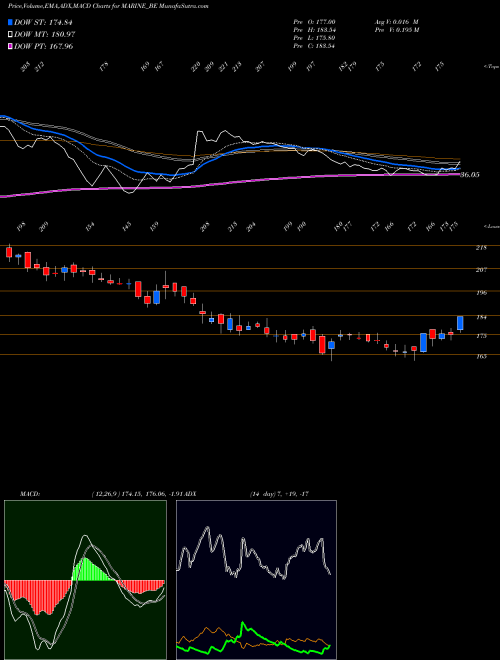
Task: Click the bright green line in the ADX panel
Action: pyautogui.click(x=253, y=640)
